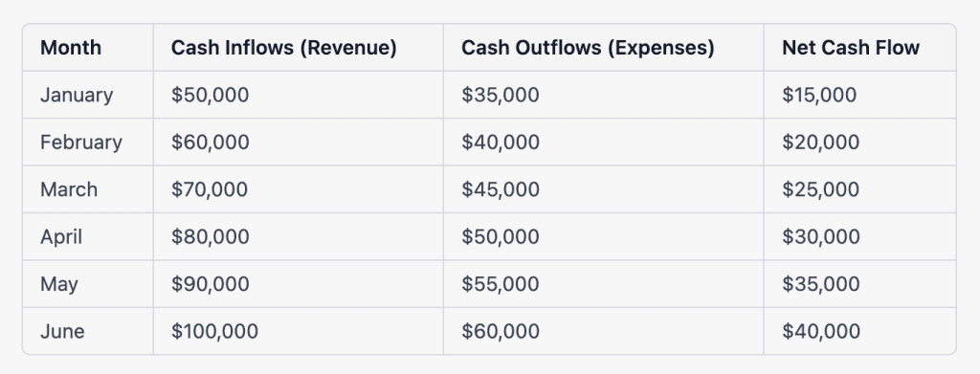Click the Cash Outflows (Expenses) header
The width and height of the screenshot is (980, 374).
(588, 48)
